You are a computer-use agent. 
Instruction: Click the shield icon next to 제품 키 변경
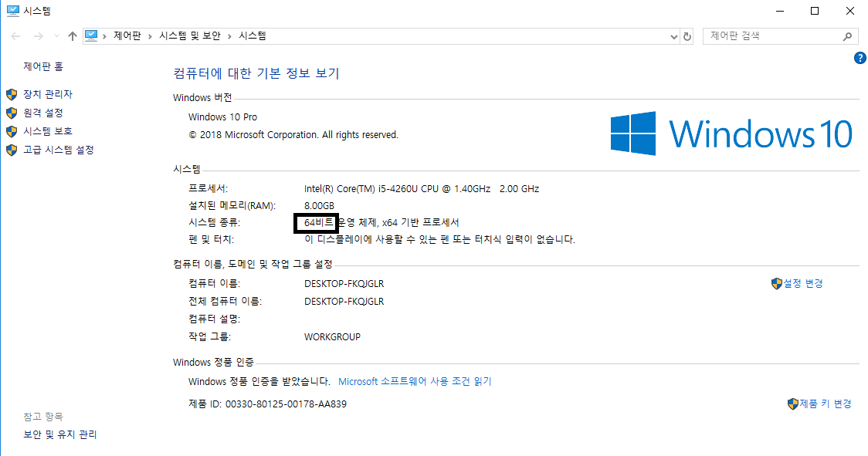point(793,404)
